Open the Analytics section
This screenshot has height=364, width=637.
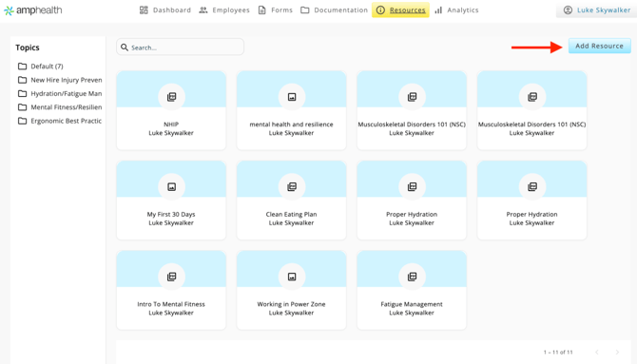(x=456, y=10)
